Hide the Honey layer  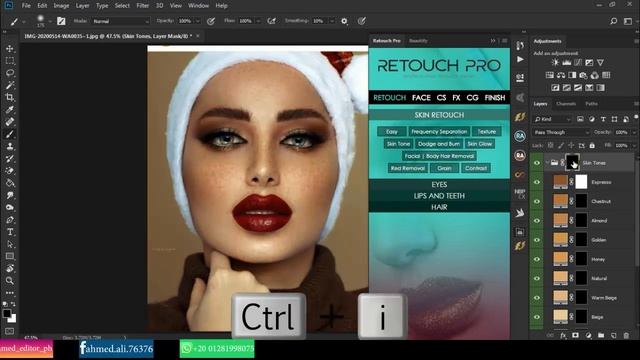(x=537, y=259)
